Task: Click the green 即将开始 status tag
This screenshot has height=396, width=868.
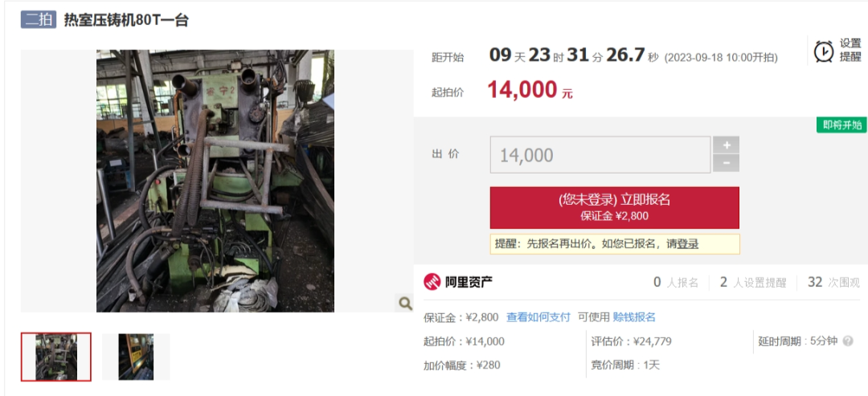Action: click(841, 125)
